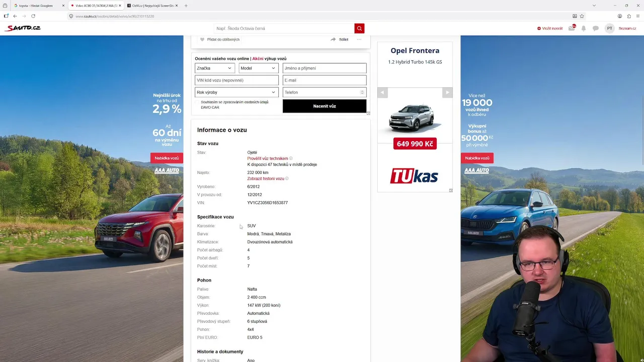Viewport: 644px width, 362px height.
Task: Click the red search magnifier button
Action: pos(359,28)
